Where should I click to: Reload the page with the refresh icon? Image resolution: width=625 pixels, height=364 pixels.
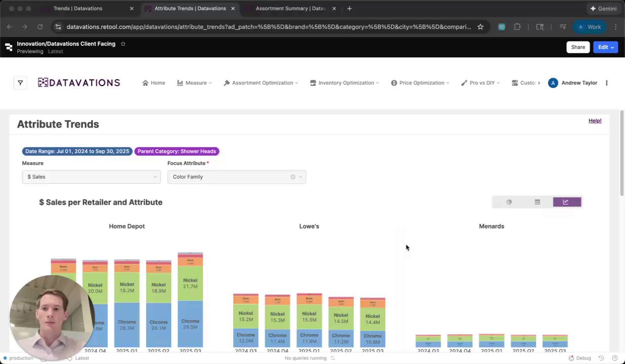pyautogui.click(x=40, y=27)
